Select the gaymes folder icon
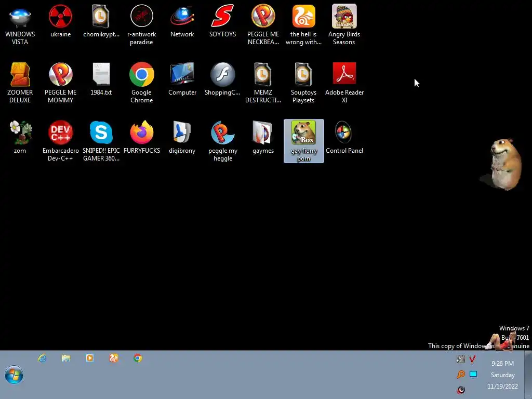532x399 pixels. [263, 137]
